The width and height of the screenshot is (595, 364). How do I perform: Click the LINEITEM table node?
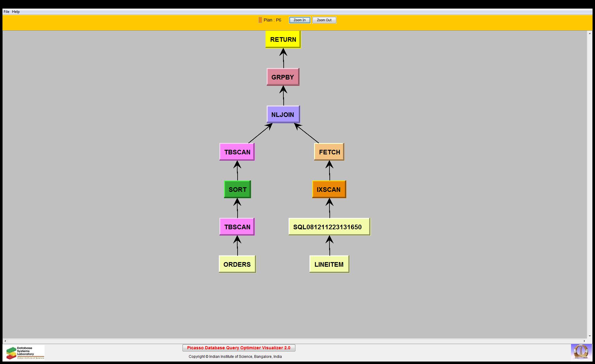point(329,264)
